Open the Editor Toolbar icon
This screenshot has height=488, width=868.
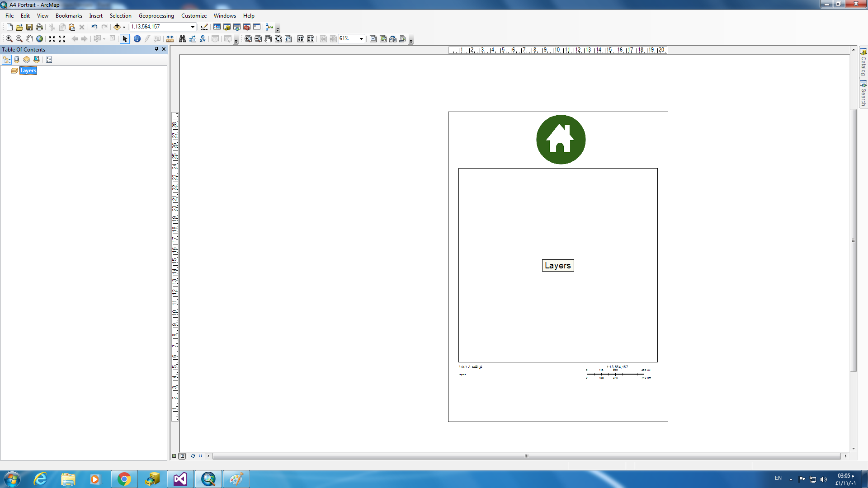[x=204, y=27]
